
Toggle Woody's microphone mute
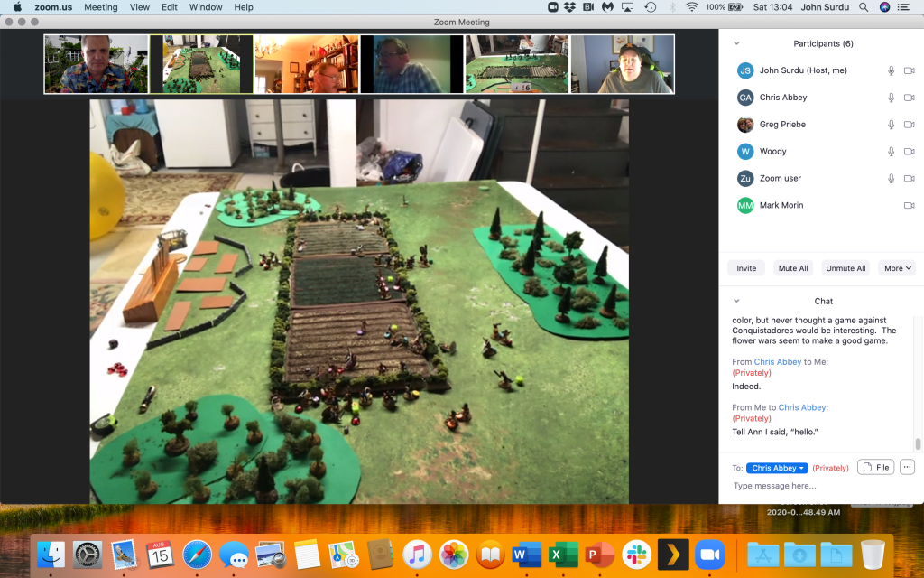[x=892, y=152]
